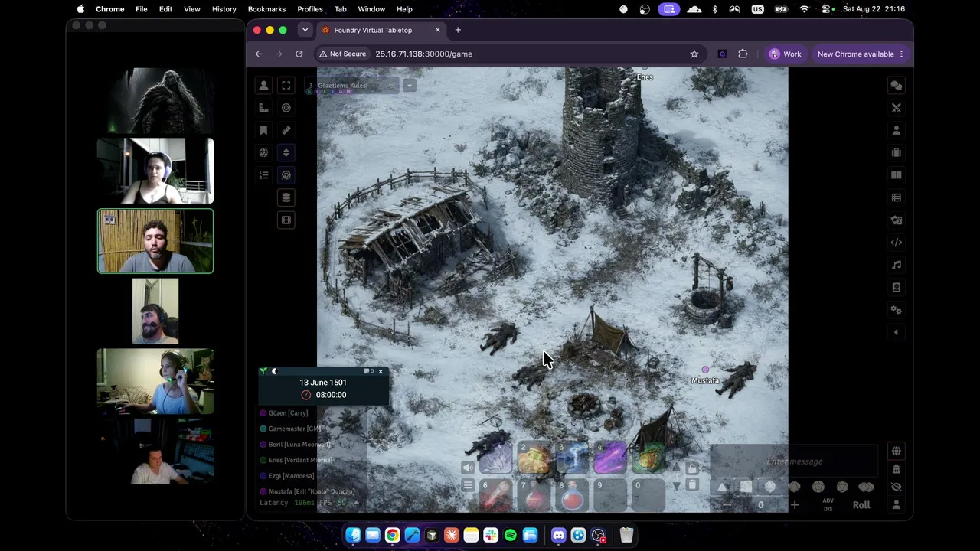
Task: Open the Combat Encounters sidebar tab
Action: pos(897,108)
